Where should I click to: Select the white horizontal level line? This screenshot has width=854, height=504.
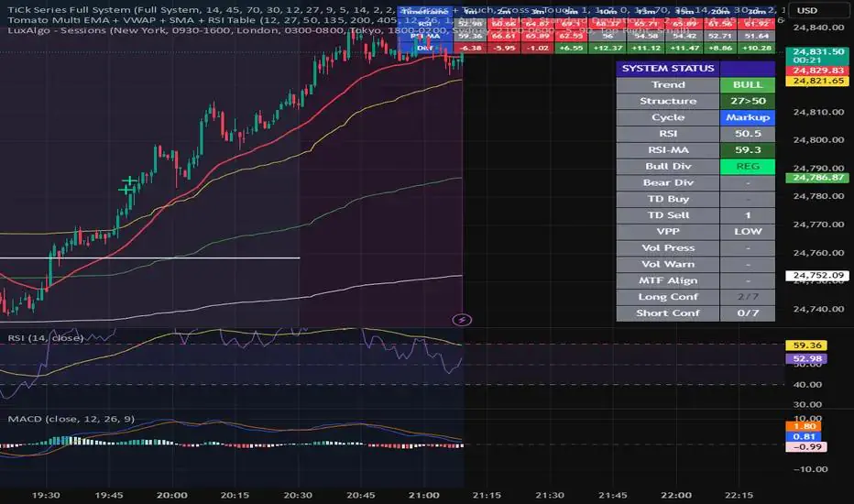pos(149,257)
